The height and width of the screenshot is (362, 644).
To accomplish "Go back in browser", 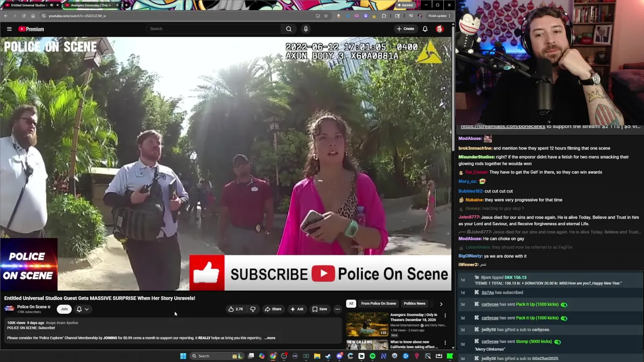I will pos(6,16).
